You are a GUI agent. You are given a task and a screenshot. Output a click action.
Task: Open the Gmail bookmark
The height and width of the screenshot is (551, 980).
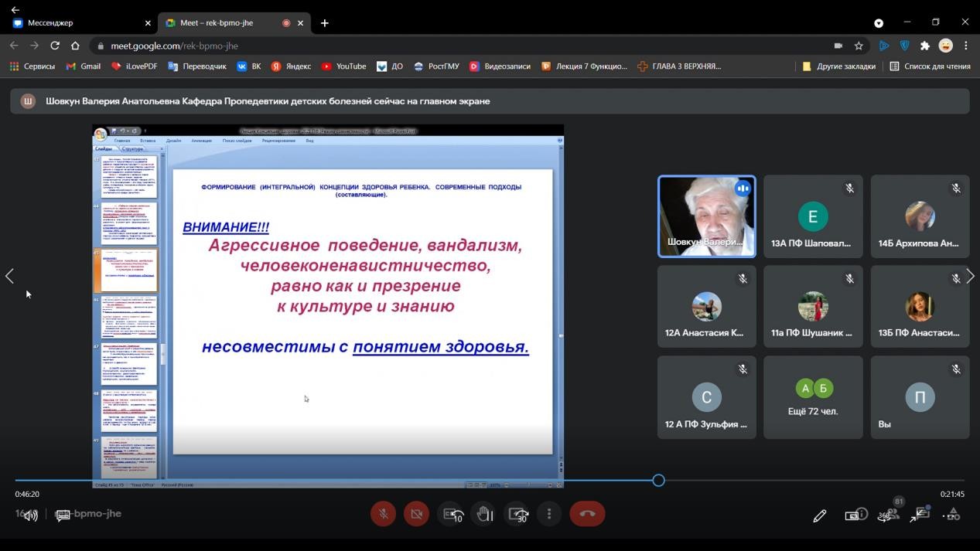click(84, 66)
